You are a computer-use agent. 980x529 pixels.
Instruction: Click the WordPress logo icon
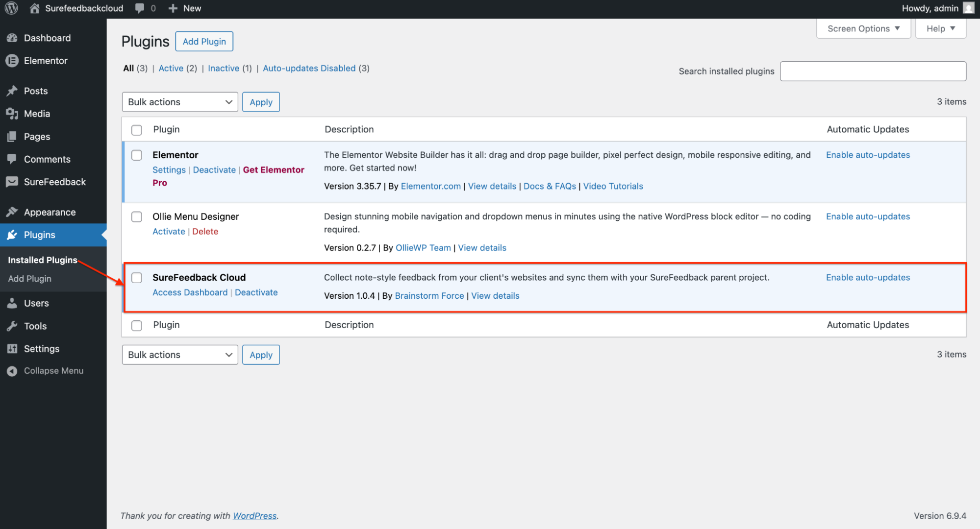coord(11,8)
